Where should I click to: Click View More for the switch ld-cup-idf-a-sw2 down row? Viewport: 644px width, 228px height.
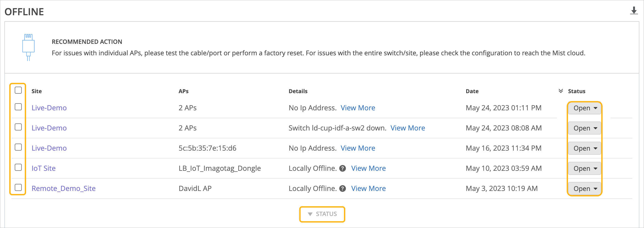(x=408, y=128)
